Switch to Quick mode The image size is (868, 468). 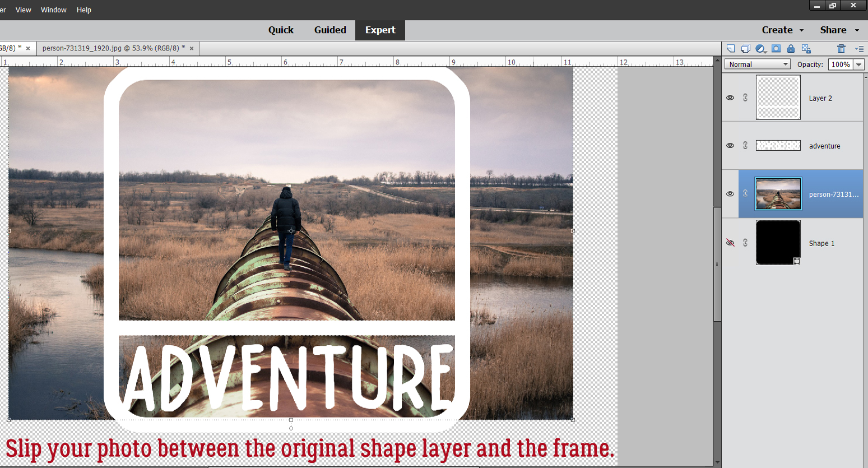pyautogui.click(x=281, y=30)
